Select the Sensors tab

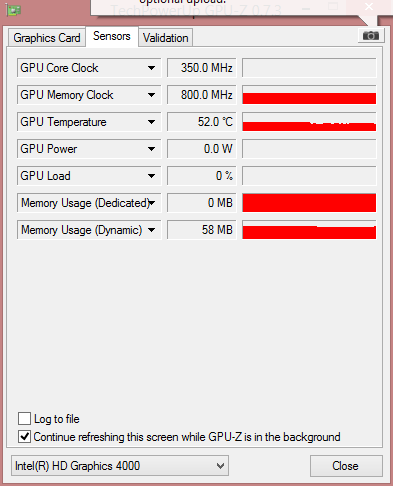coord(112,36)
